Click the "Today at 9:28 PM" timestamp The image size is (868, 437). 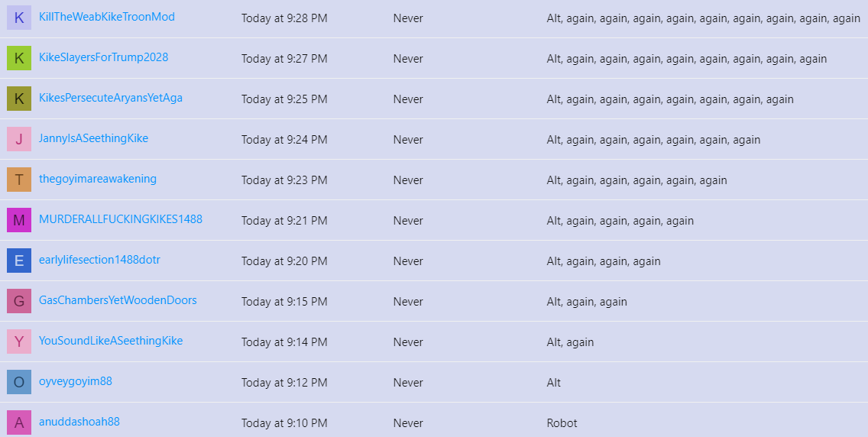tap(284, 18)
